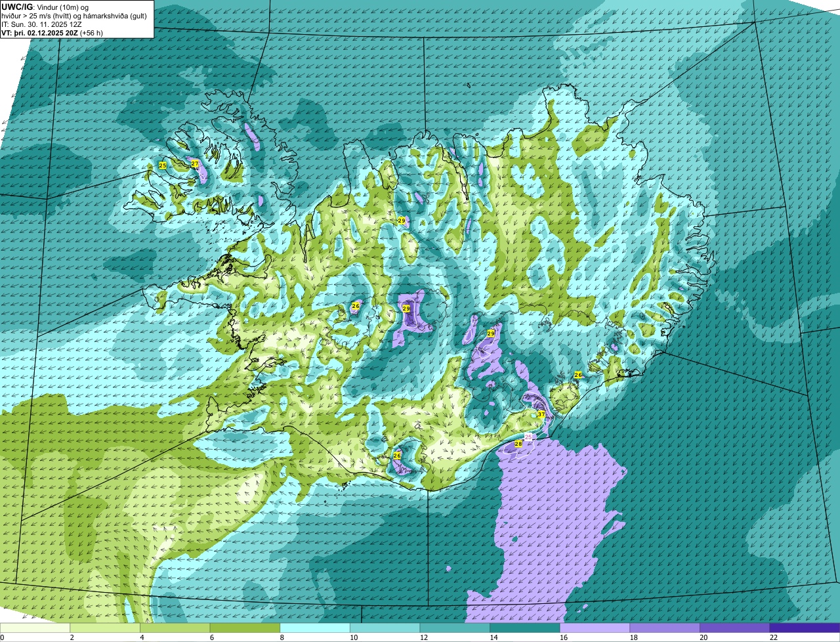
Task: Pick the legend color box between 12 and 14
Action: click(455, 628)
